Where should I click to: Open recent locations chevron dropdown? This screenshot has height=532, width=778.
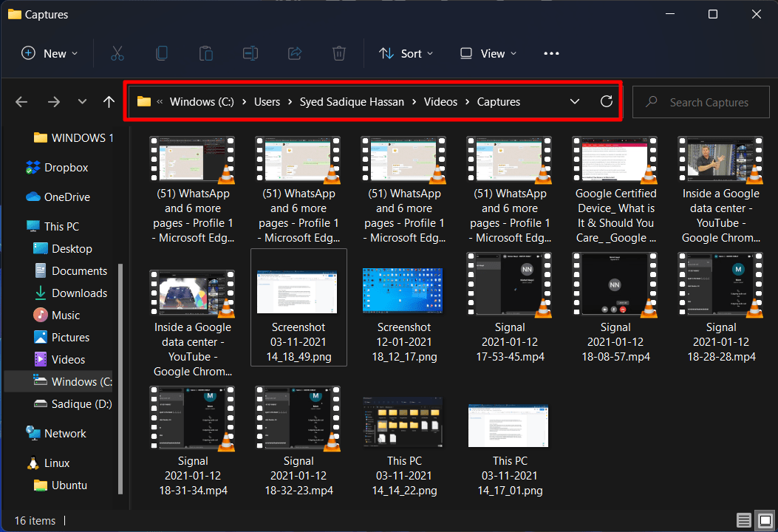point(82,102)
